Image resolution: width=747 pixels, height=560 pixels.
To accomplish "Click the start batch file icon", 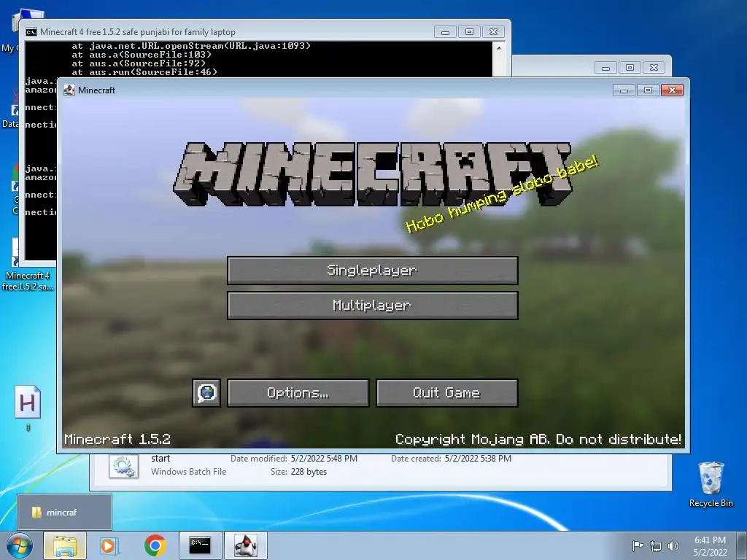I will click(x=124, y=466).
